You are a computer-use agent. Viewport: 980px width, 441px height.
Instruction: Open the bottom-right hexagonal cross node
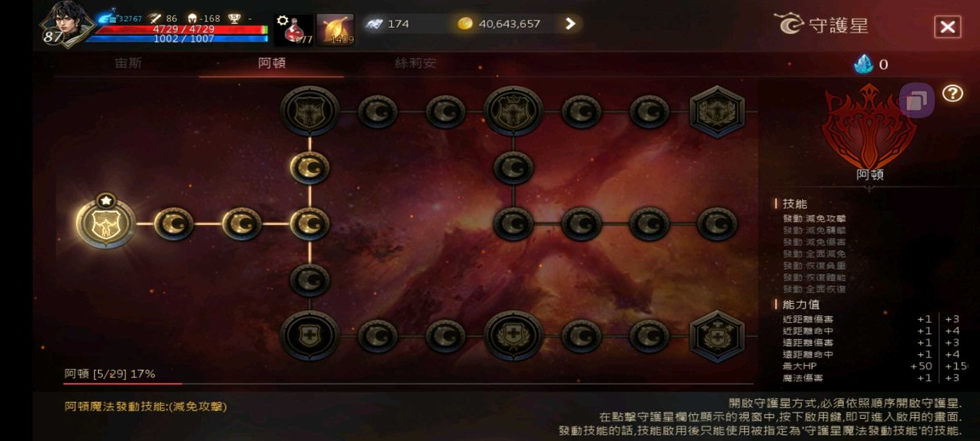[717, 336]
